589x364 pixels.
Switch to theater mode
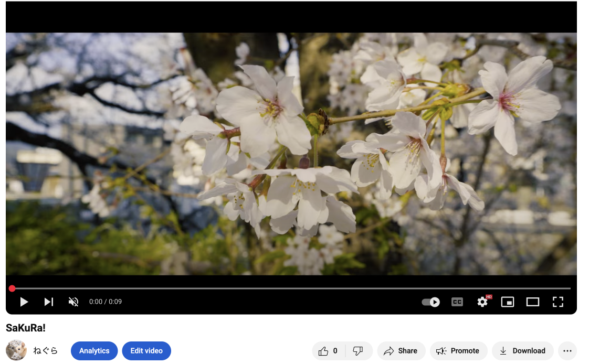533,302
